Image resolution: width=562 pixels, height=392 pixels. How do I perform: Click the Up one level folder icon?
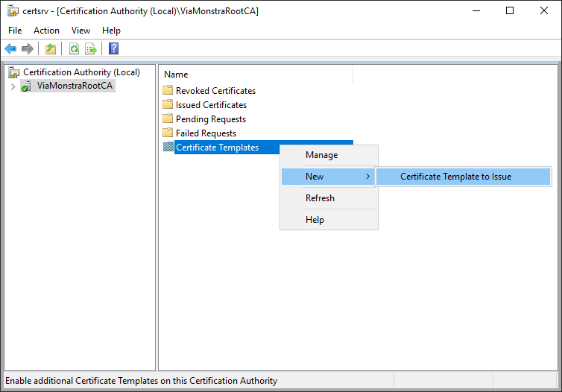51,49
